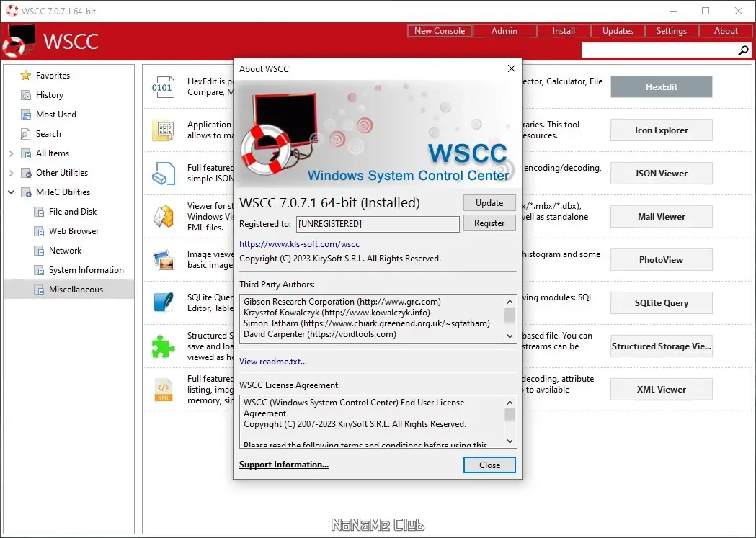The width and height of the screenshot is (756, 538).
Task: Click the green Structured Storage puzzle icon
Action: (x=163, y=346)
